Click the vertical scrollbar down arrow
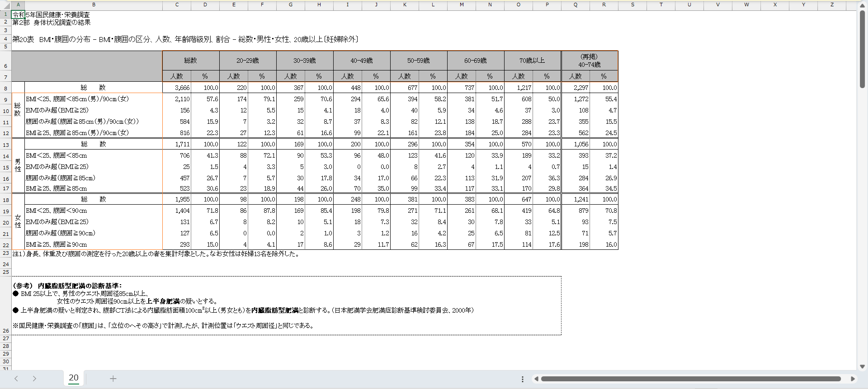The width and height of the screenshot is (868, 389). [x=862, y=366]
